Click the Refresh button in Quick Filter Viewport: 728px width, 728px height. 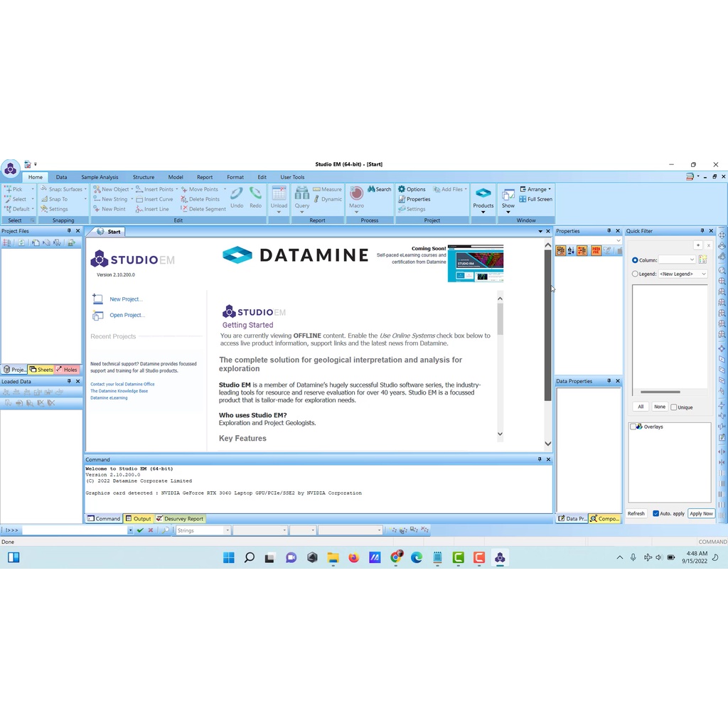click(636, 513)
